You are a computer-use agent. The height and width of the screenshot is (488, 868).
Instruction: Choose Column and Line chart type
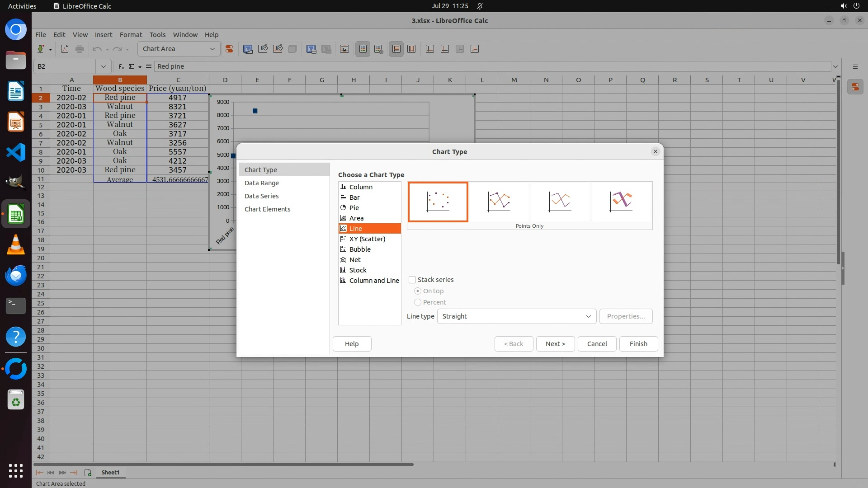[x=373, y=281]
